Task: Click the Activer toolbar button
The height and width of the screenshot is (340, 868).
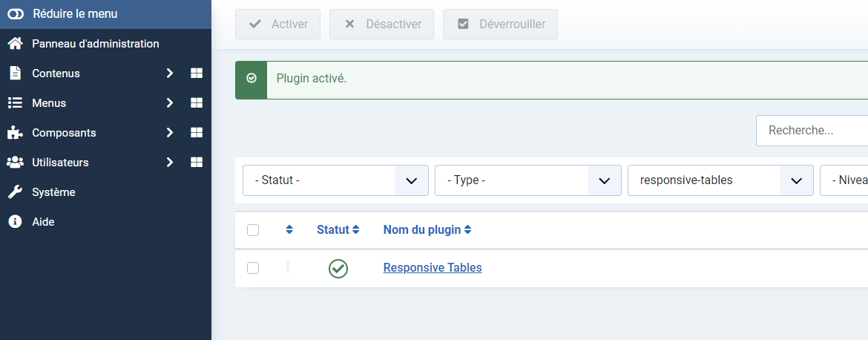Action: pos(278,24)
